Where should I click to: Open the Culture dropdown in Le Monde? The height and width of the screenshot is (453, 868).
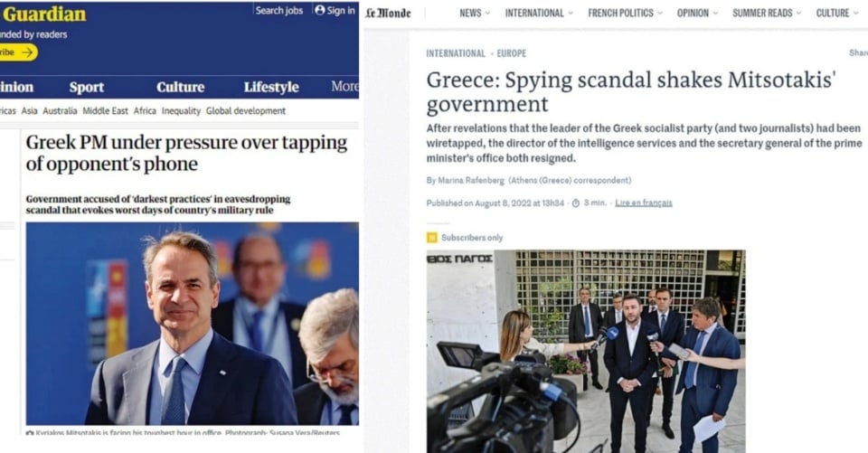tap(837, 13)
